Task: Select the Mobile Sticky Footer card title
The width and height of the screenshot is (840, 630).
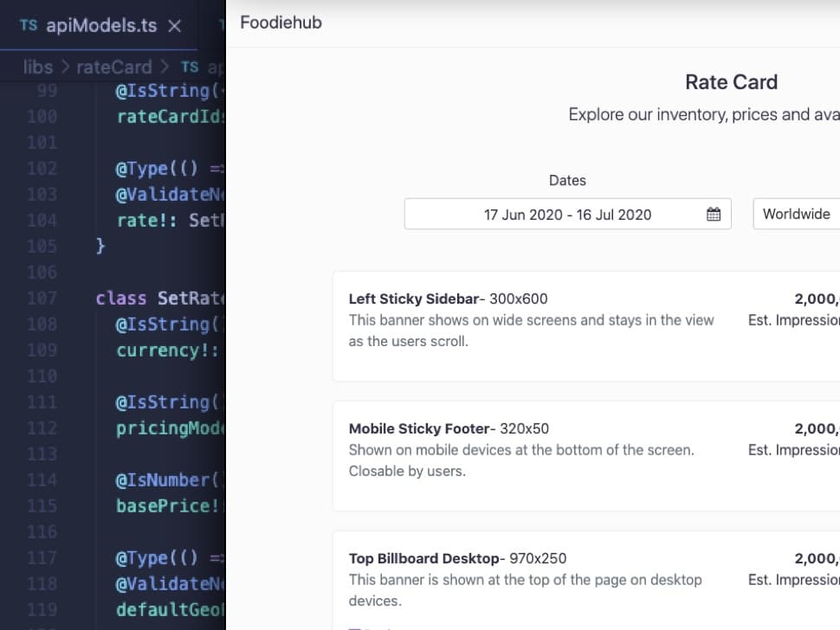Action: [419, 429]
